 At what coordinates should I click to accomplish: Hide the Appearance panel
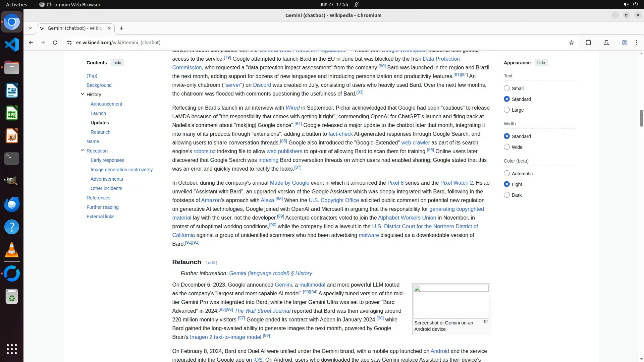pos(541,63)
